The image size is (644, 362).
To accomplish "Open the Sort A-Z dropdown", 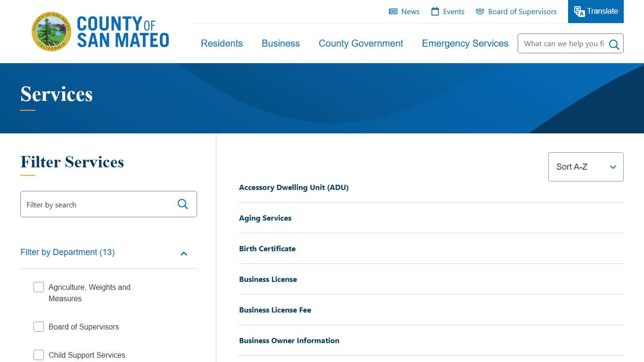I will (586, 166).
